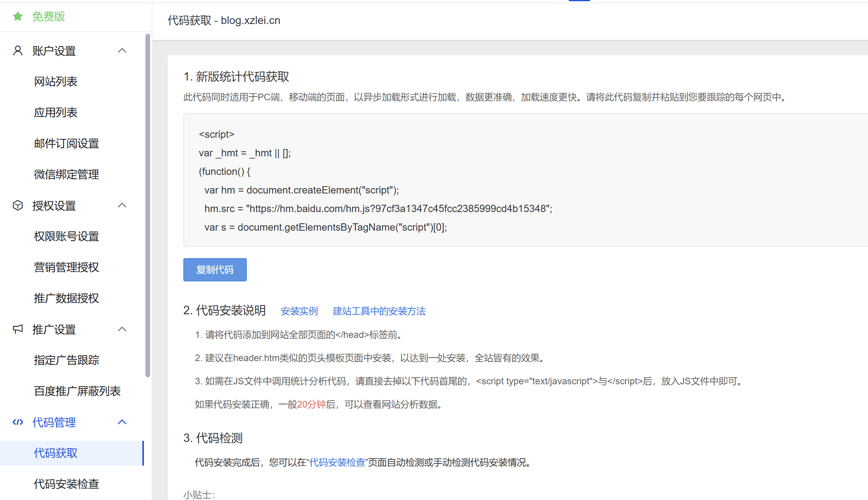Viewport: 868px width, 500px height.
Task: Open 建站工具中的安装方法 link
Action: pos(379,311)
